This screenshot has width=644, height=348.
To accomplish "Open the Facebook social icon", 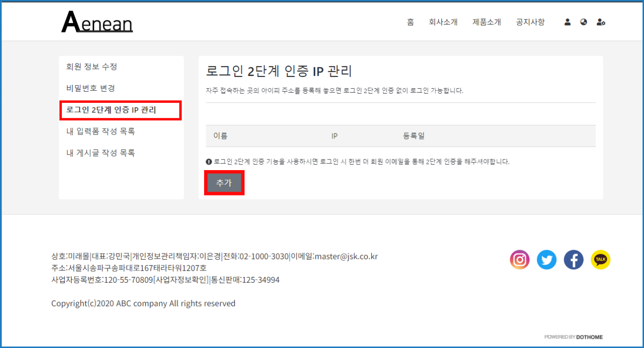I will point(573,260).
